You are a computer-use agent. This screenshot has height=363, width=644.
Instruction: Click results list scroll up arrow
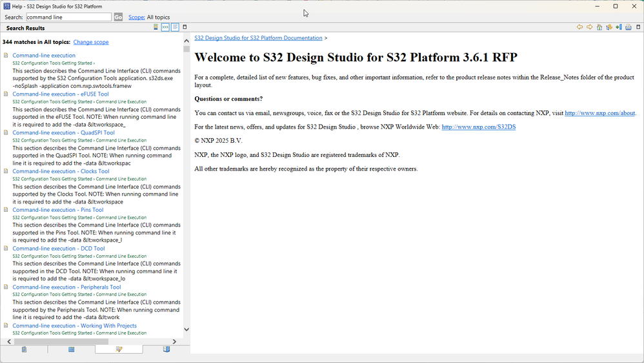click(186, 41)
